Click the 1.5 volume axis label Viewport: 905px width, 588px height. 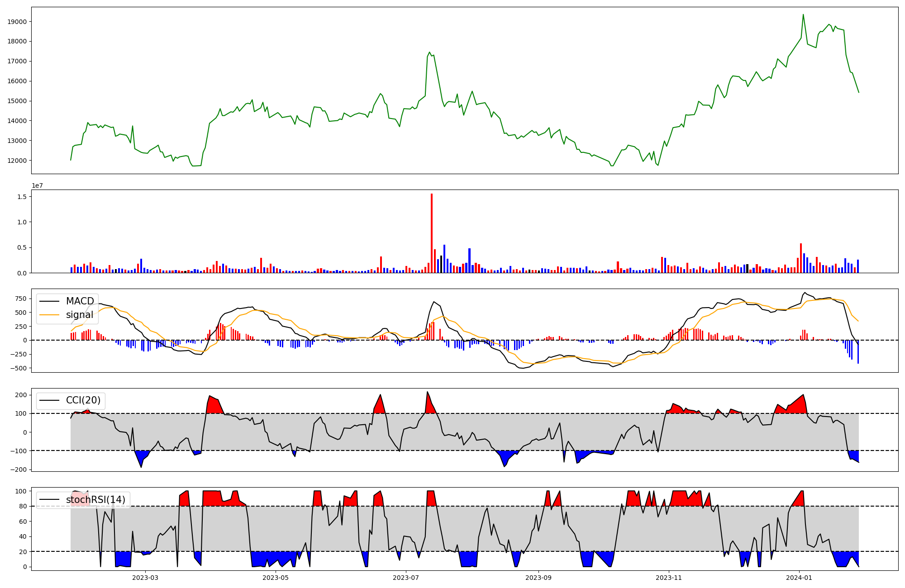pos(21,197)
